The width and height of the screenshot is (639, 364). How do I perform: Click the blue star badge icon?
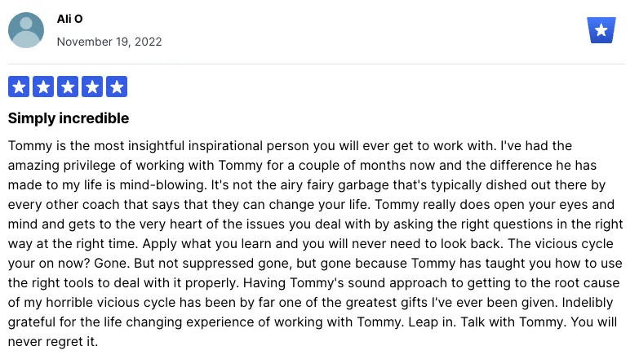coord(601,30)
